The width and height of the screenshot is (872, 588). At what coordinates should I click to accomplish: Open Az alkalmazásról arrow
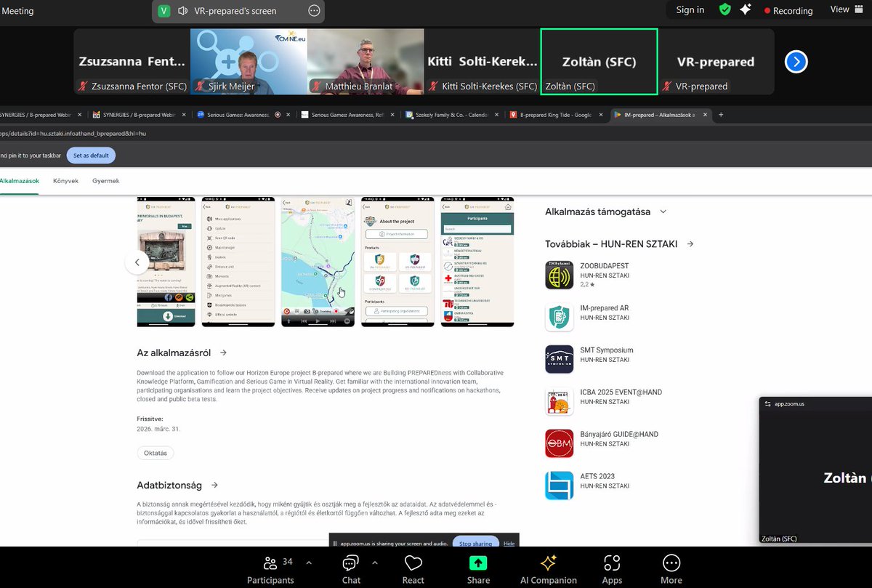(223, 353)
